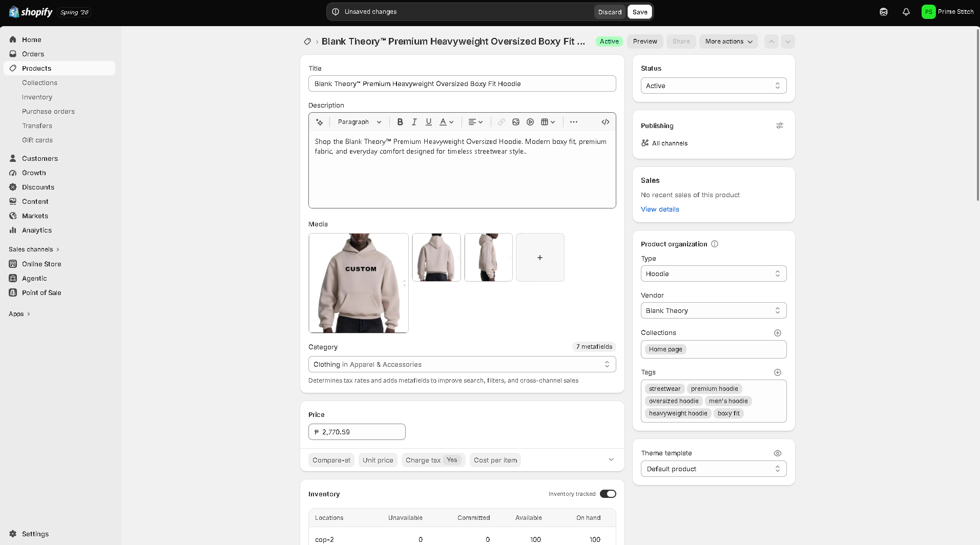Click the Preview button

click(x=645, y=41)
